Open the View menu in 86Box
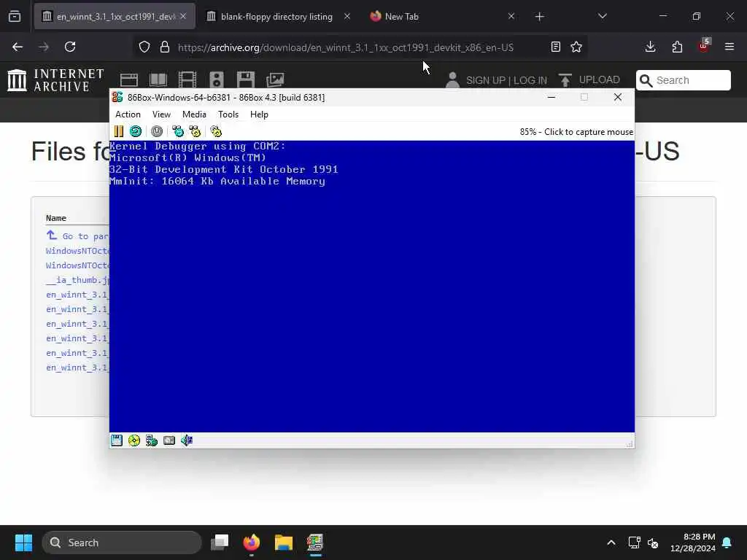747x560 pixels. tap(161, 114)
